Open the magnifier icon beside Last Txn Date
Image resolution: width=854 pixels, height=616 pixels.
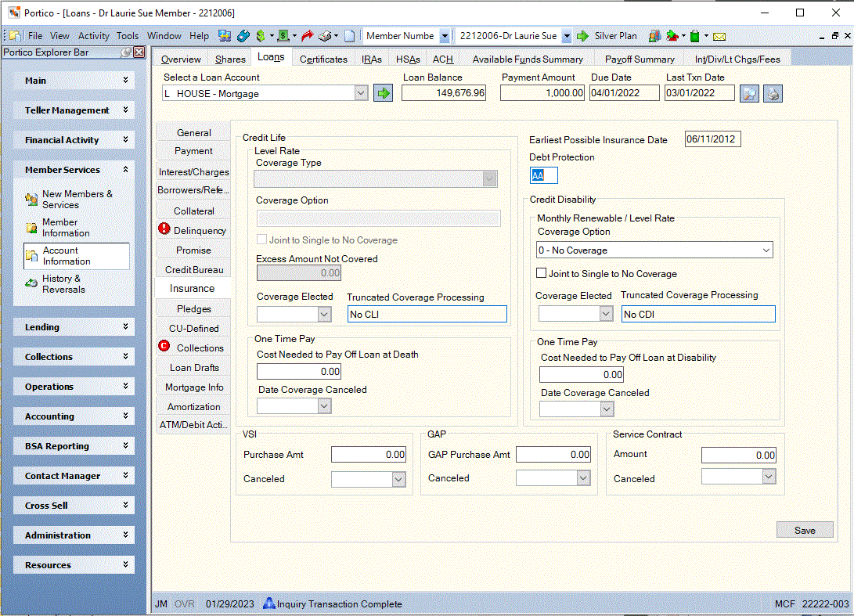coord(749,94)
